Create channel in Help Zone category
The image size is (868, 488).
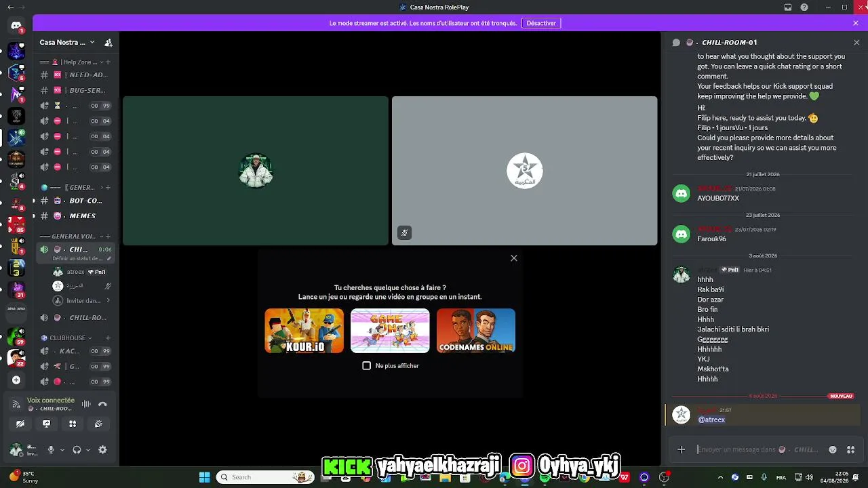108,62
